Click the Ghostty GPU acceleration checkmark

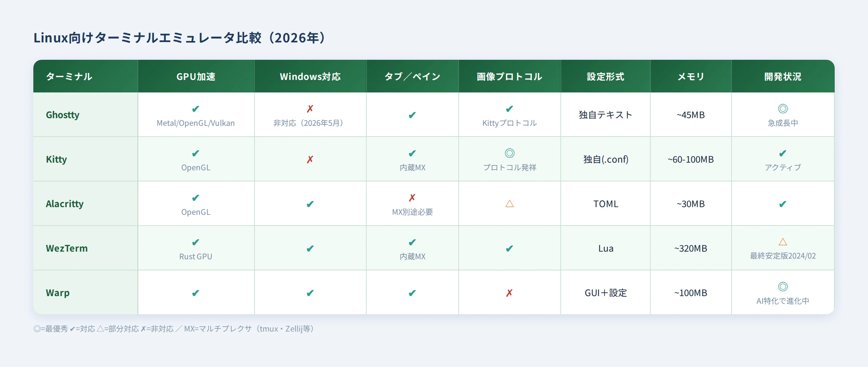coord(196,109)
